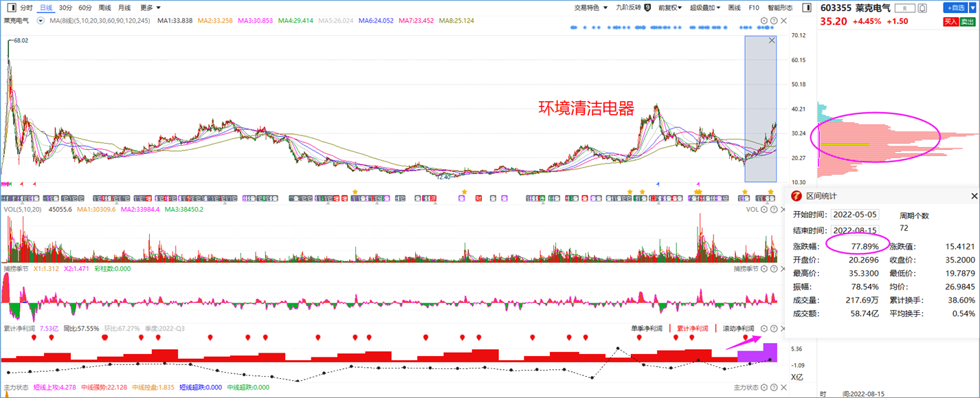980x398 pixels.
Task: Open VOL panel help icon
Action: (774, 209)
